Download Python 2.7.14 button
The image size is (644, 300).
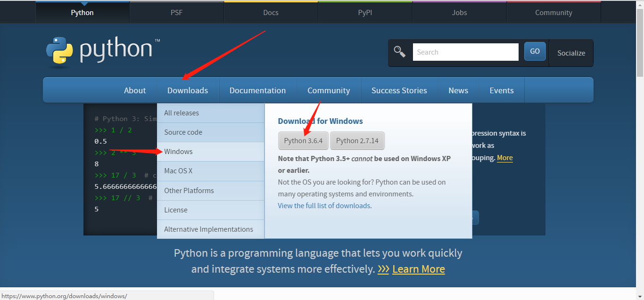pos(357,141)
